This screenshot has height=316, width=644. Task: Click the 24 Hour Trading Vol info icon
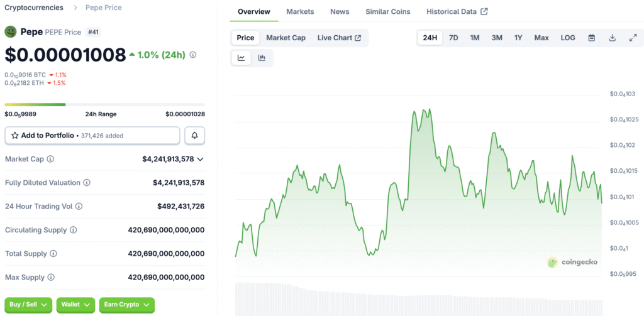point(79,207)
